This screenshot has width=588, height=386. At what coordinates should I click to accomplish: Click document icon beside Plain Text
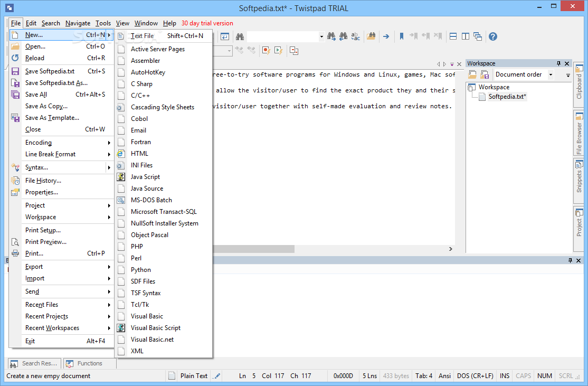point(172,375)
